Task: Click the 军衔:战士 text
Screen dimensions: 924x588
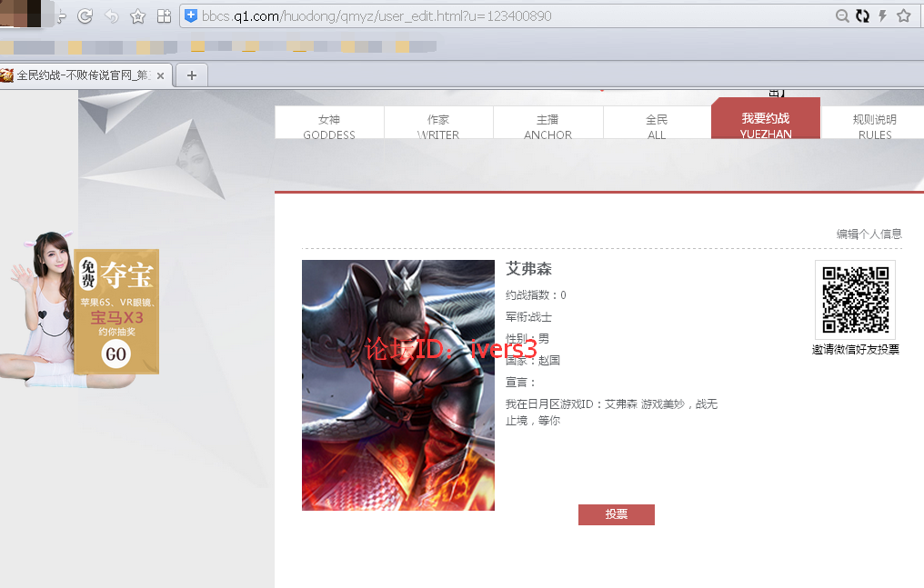Action: 528,317
